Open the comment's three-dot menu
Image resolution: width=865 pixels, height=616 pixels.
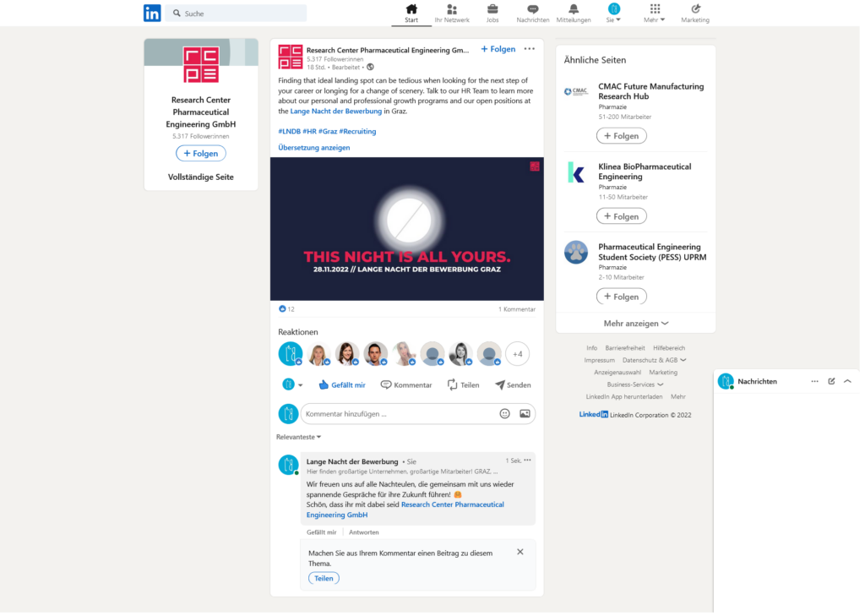pyautogui.click(x=528, y=461)
